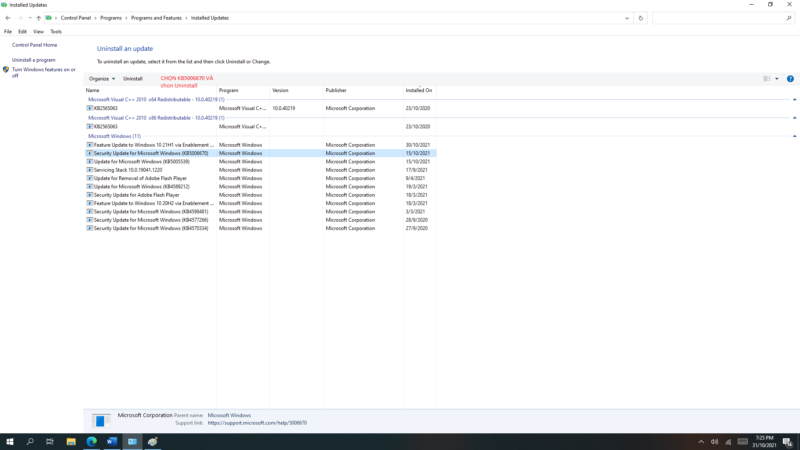Viewport: 800px width, 450px height.
Task: Select Update for Microsoft Windows (KB4589212)
Action: (260, 187)
